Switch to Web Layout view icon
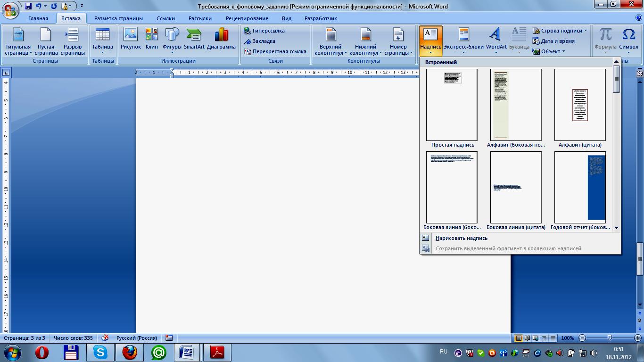Viewport: 644px width, 362px height. click(536, 338)
